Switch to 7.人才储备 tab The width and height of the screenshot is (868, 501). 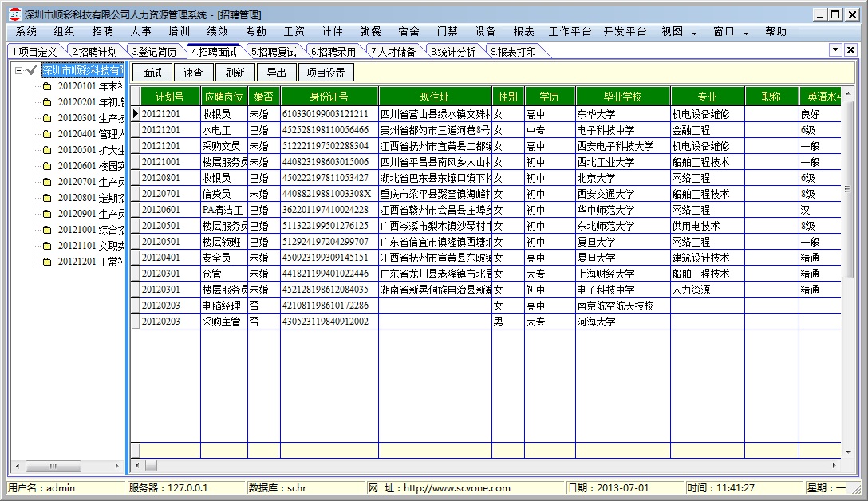click(393, 52)
